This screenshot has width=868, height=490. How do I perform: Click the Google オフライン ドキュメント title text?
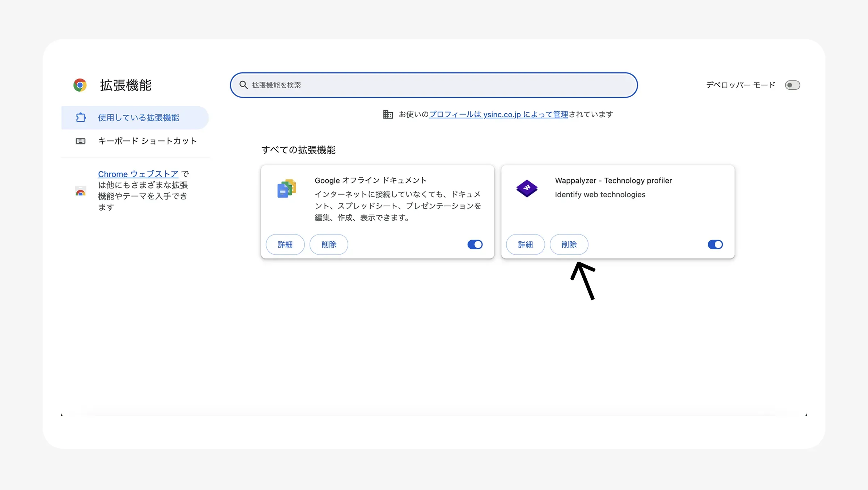(371, 181)
